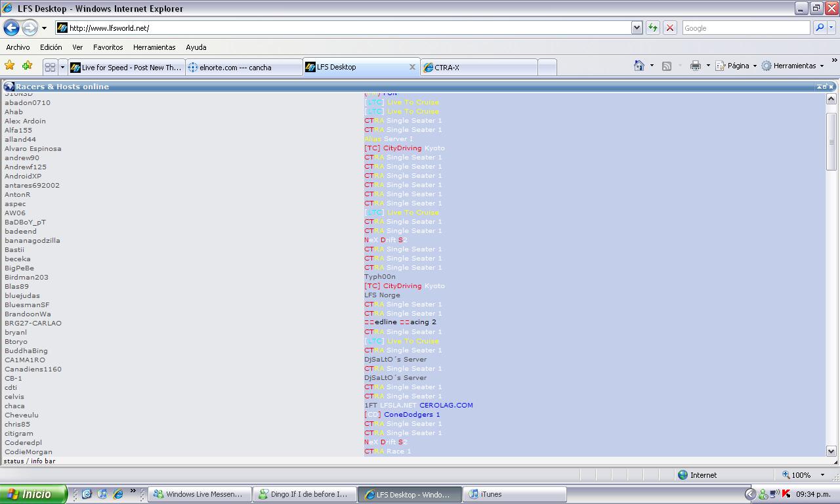Launch Internet Explorer from the Quick Launch bar
Screen dimensions: 840x504
pyautogui.click(x=118, y=493)
